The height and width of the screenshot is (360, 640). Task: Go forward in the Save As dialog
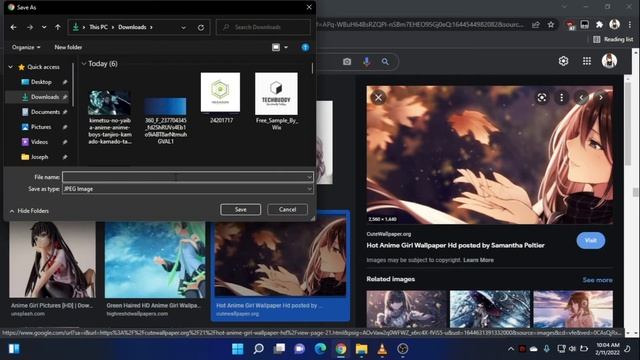tap(30, 27)
